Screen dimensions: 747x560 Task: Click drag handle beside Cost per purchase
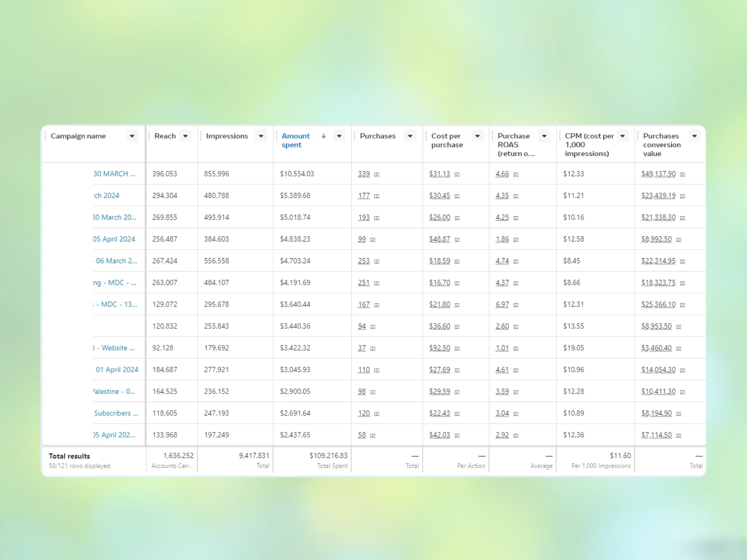point(425,136)
